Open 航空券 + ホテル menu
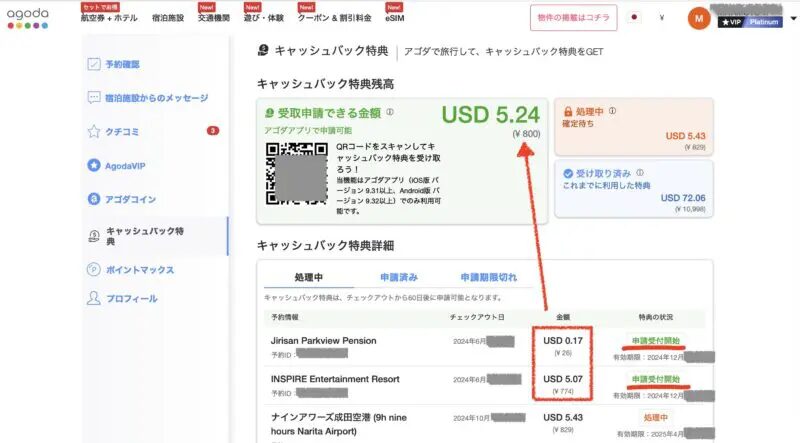Screen dimensions: 800x443 (108, 18)
